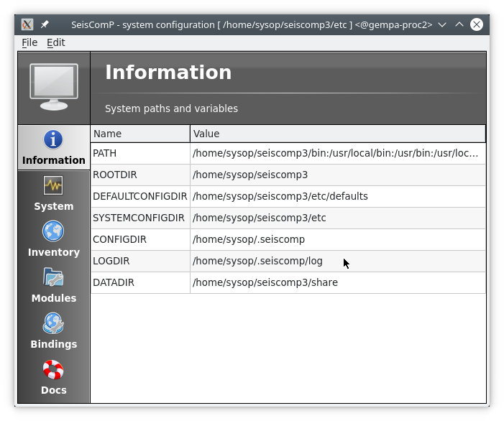
Task: Click the pin icon in the title bar
Action: pyautogui.click(x=45, y=24)
